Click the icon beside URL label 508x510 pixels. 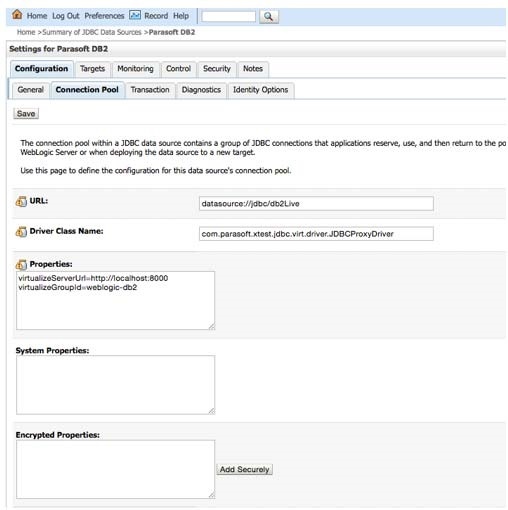(x=21, y=201)
